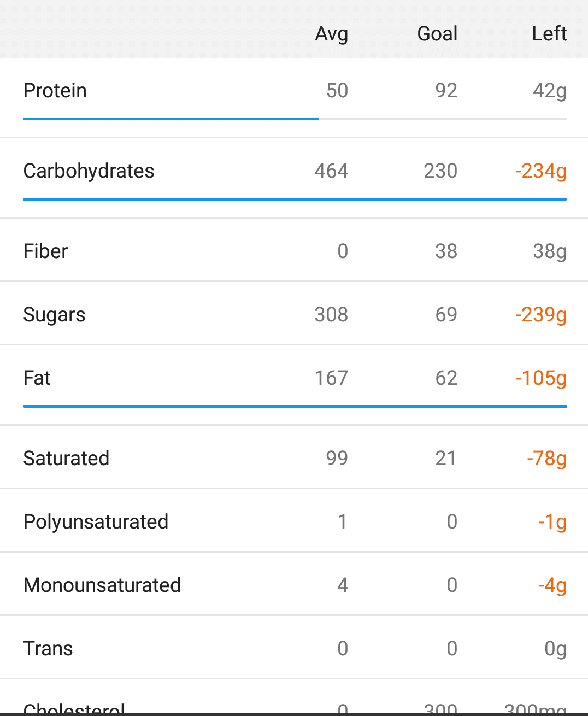Tap the Saturated fat row
The width and height of the screenshot is (588, 716).
tap(294, 457)
